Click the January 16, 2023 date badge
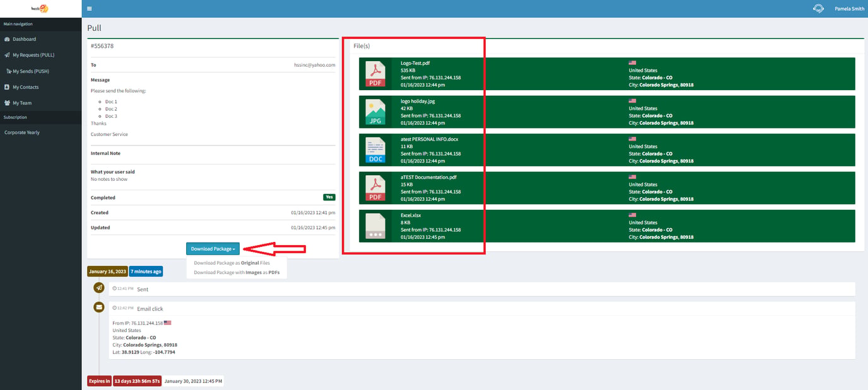Screen dimensions: 868x390 pos(107,272)
